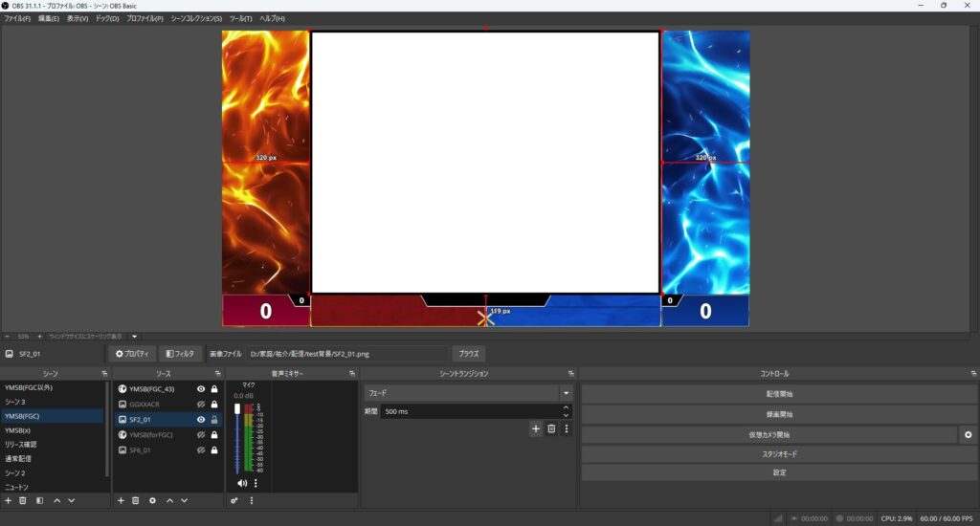Open transition properties three-dot menu

(x=567, y=428)
